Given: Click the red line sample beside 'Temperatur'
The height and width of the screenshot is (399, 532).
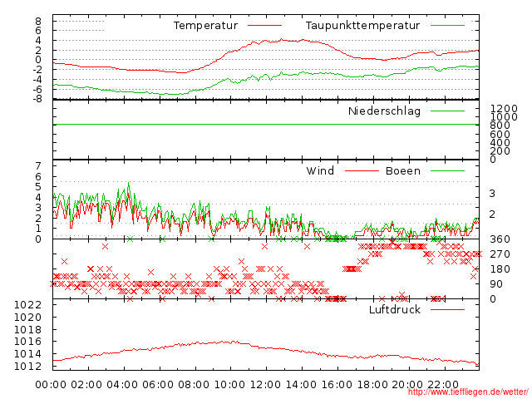Looking at the screenshot, I should pyautogui.click(x=264, y=26).
